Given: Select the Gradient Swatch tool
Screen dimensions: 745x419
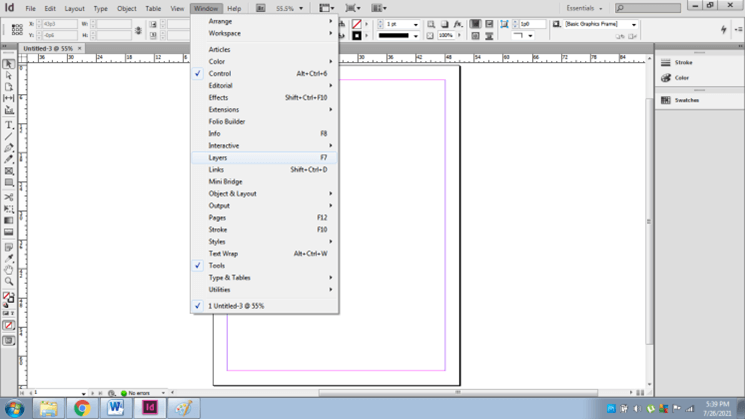Looking at the screenshot, I should pyautogui.click(x=9, y=220).
